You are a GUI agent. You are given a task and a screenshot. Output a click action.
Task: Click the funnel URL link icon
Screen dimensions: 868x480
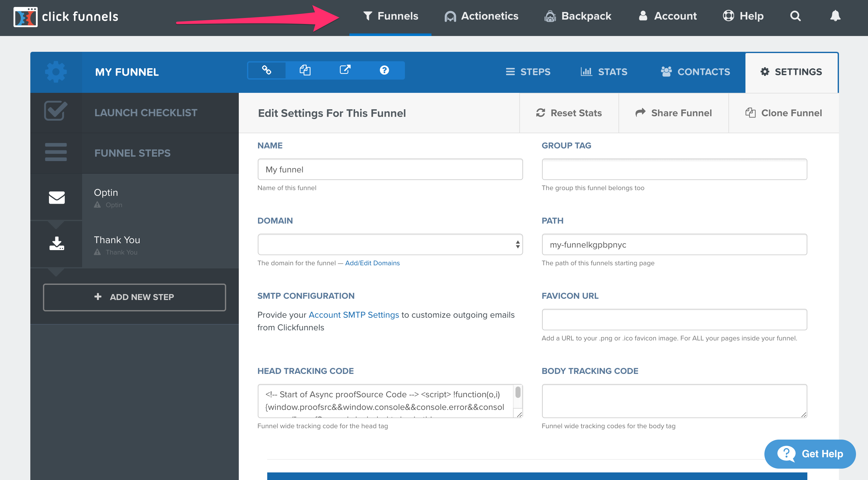(x=267, y=70)
